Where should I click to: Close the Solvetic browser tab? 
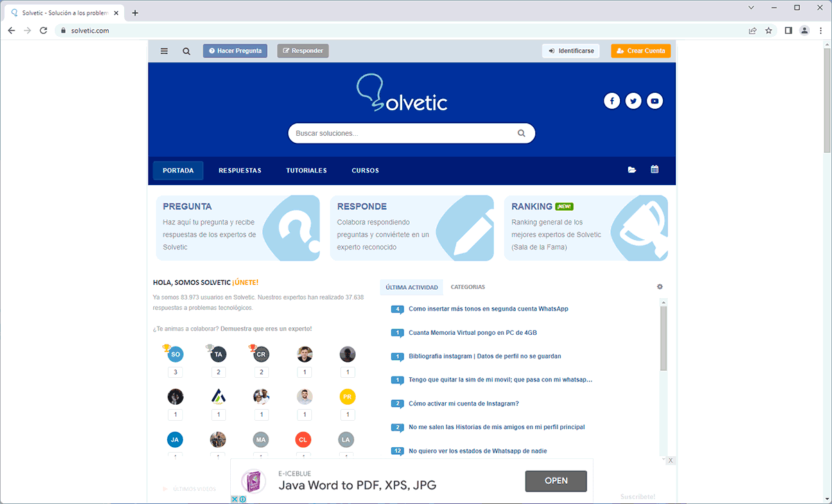[117, 12]
